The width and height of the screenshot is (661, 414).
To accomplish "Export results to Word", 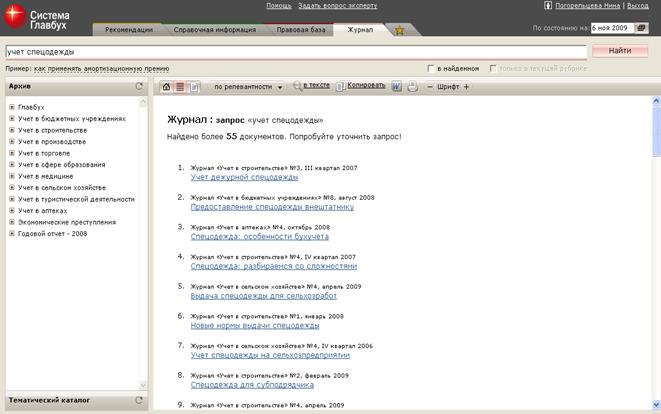I will coord(396,86).
